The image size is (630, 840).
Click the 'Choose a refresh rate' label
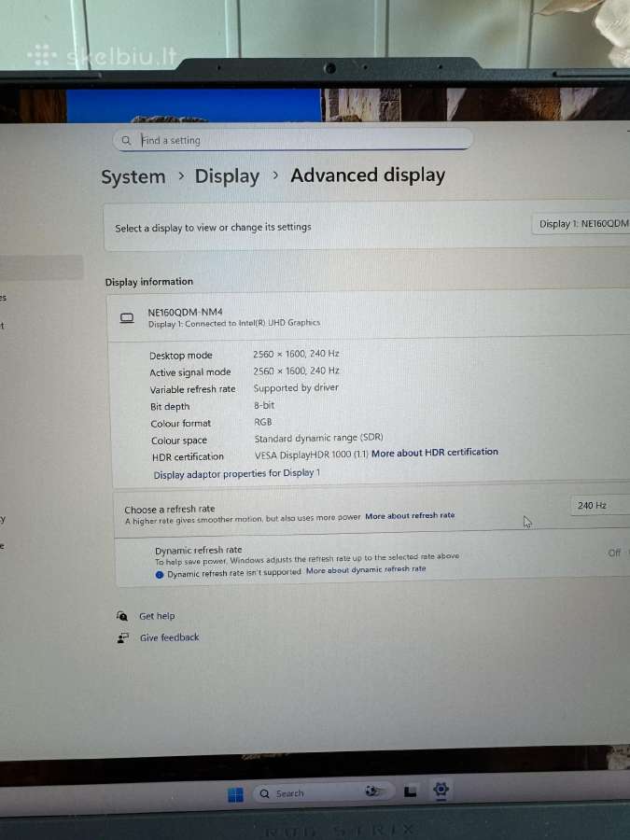point(169,509)
